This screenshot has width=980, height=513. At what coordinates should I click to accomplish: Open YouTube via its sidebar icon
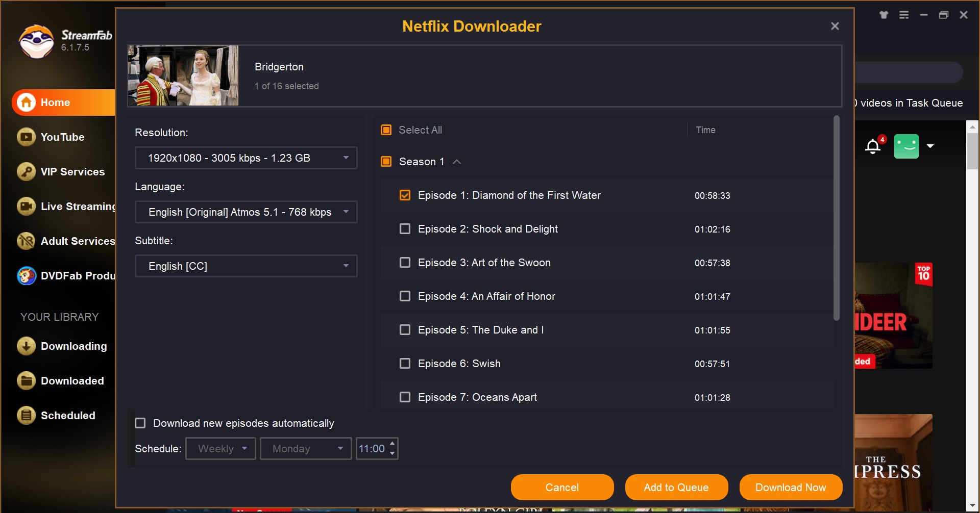coord(26,137)
